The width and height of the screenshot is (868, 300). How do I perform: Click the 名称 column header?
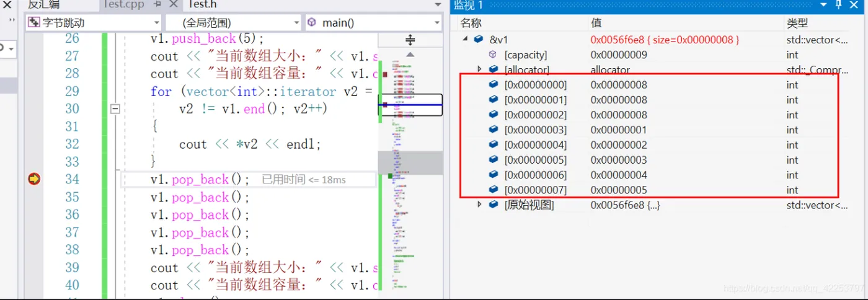471,23
